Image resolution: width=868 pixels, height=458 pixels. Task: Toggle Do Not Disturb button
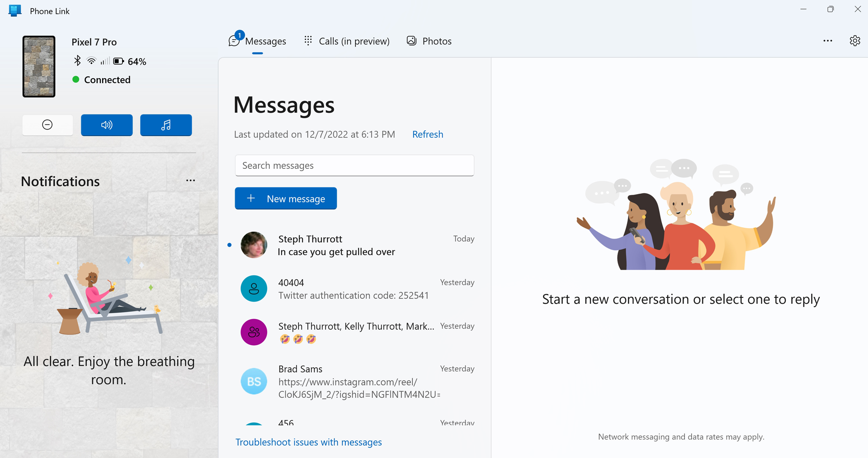pos(47,125)
